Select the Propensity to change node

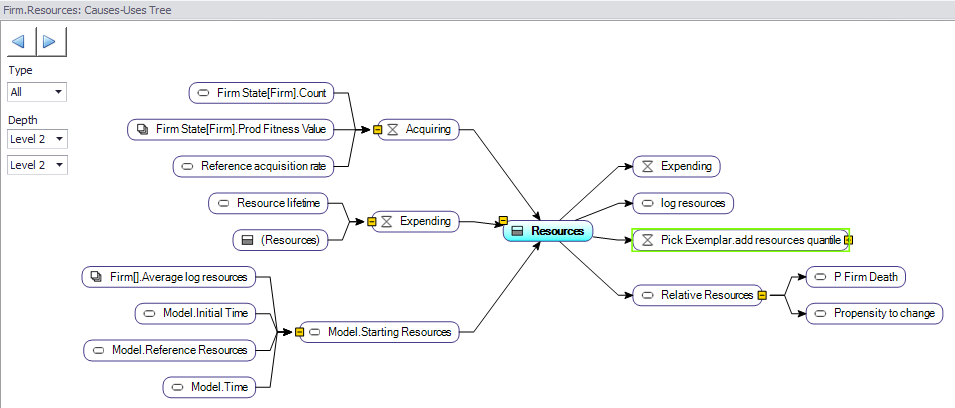click(x=874, y=313)
